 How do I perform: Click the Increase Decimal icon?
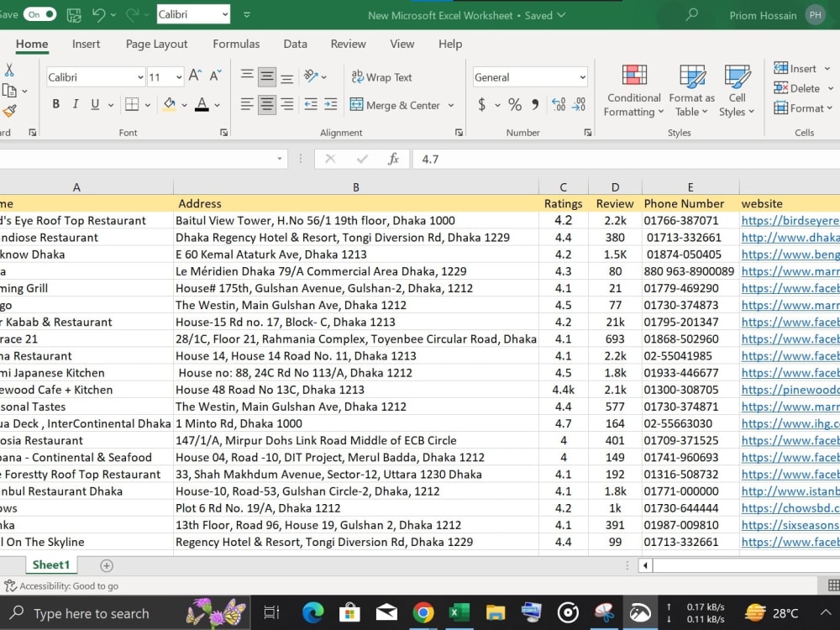559,104
